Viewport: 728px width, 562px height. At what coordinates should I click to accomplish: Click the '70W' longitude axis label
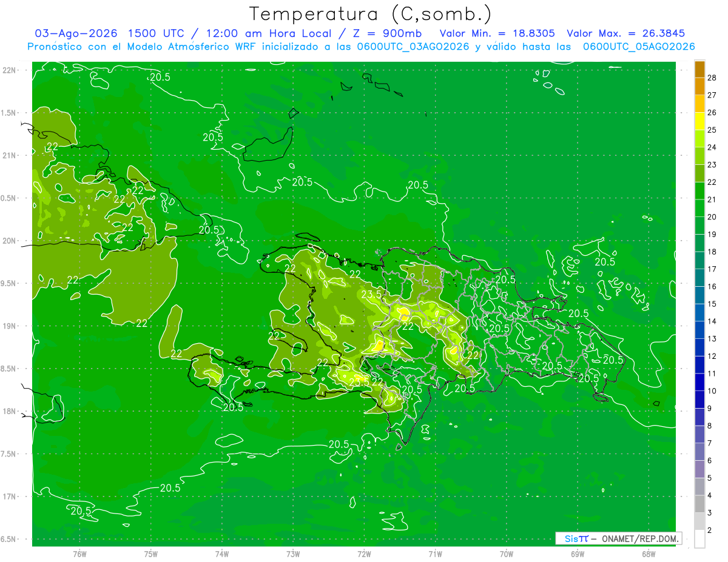pos(507,554)
